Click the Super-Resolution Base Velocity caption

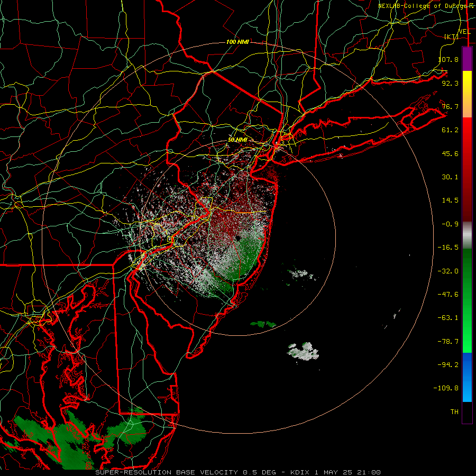(238, 472)
